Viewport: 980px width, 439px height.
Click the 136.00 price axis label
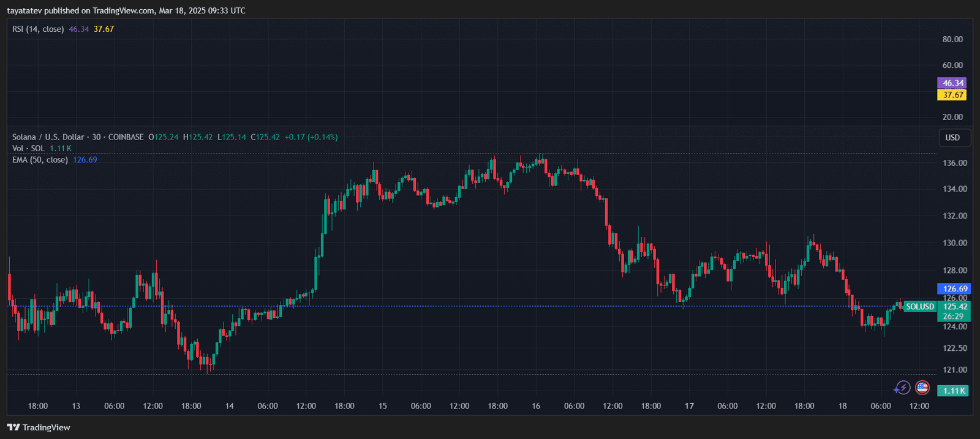pyautogui.click(x=955, y=163)
